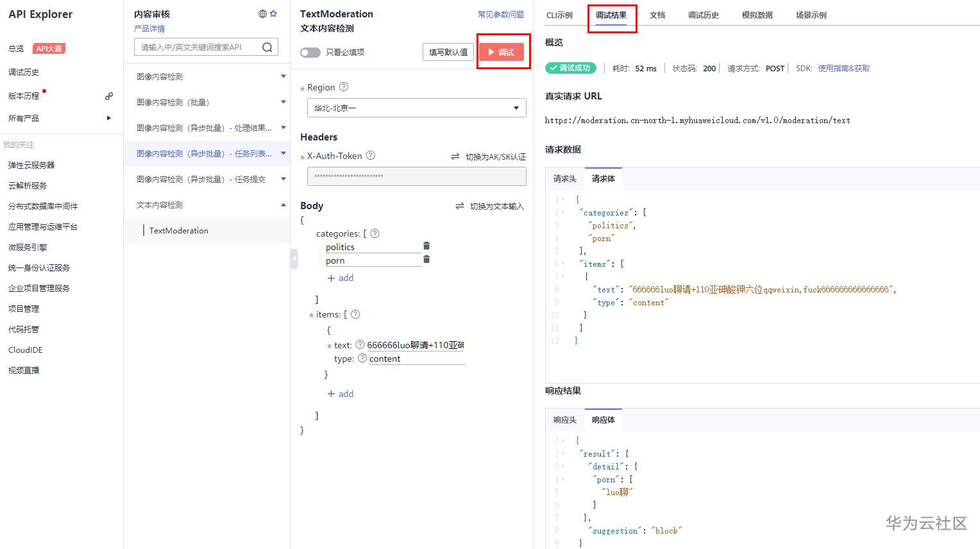This screenshot has width=980, height=549.
Task: Switch to the CLI示例 tab
Action: tap(559, 15)
